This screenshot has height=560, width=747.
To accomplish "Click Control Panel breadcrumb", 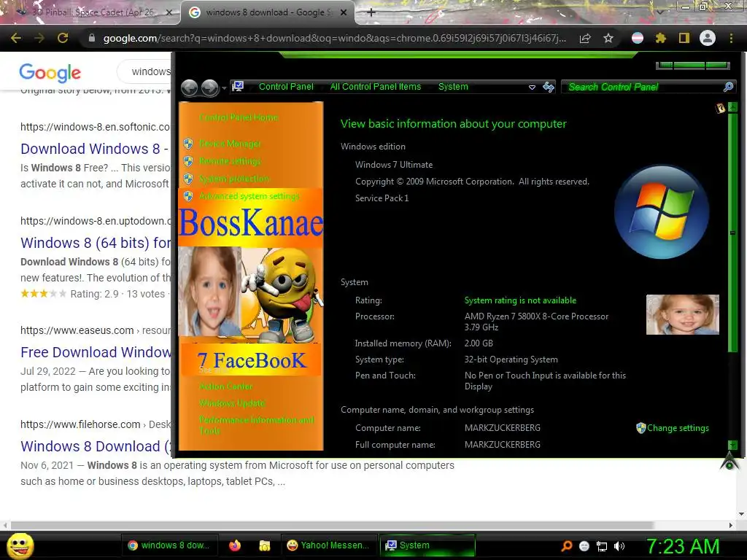I will [286, 87].
